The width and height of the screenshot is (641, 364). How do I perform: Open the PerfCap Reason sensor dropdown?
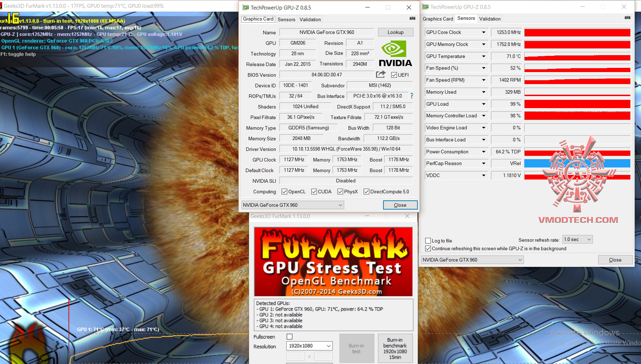tap(484, 164)
